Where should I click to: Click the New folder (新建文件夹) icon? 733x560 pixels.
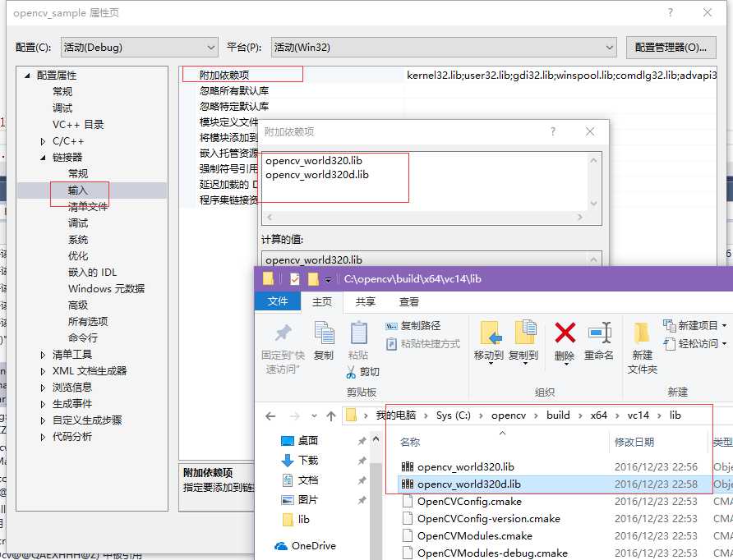tap(642, 334)
